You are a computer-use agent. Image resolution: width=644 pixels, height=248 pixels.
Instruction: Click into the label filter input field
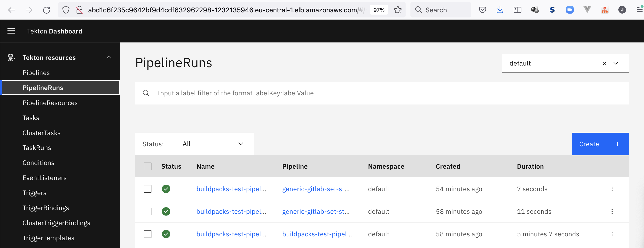382,93
